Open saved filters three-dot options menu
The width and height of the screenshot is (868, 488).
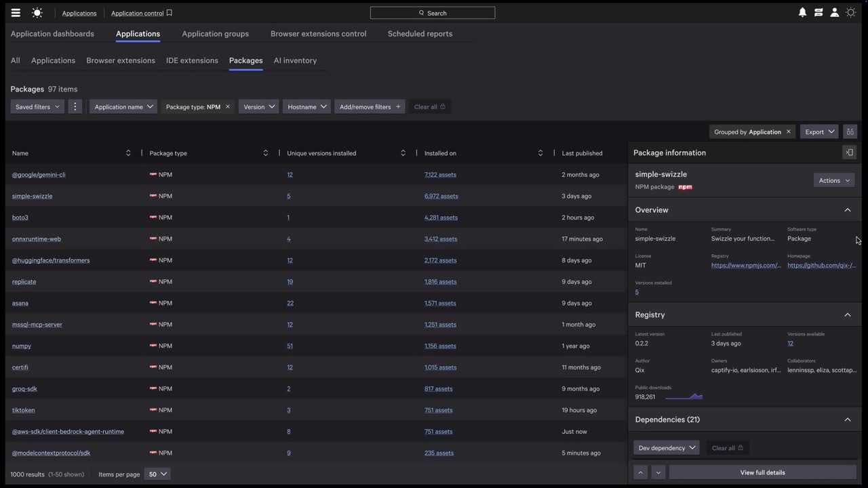tap(75, 107)
